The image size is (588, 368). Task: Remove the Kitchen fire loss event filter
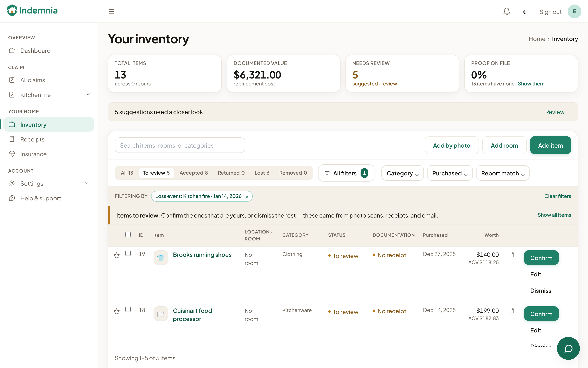click(247, 197)
